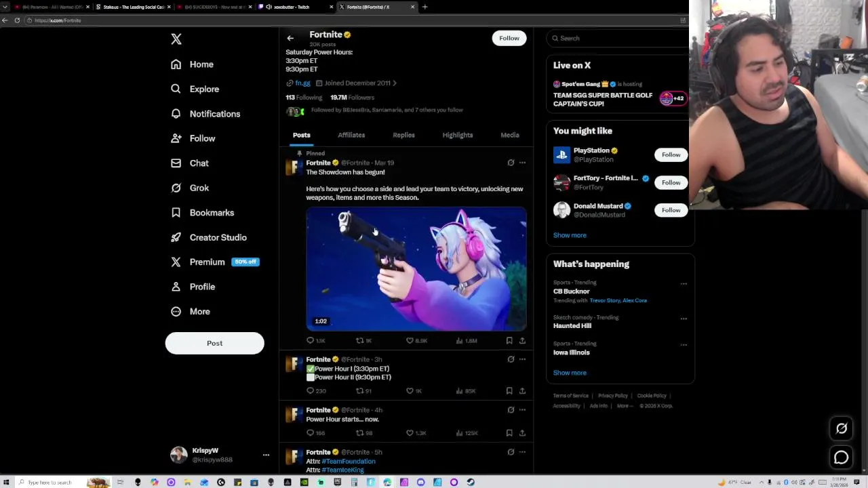The height and width of the screenshot is (488, 868).
Task: Switch to the Affiliates tab
Action: 351,135
